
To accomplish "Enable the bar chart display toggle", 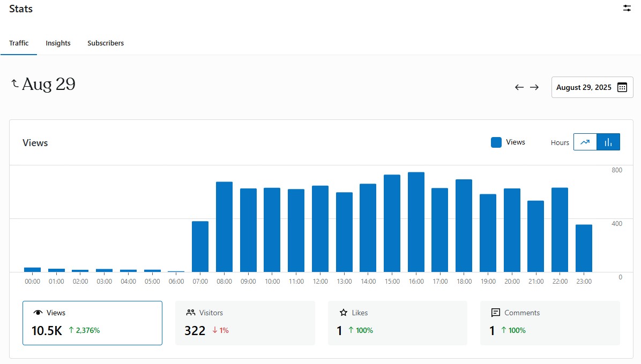I will (608, 142).
